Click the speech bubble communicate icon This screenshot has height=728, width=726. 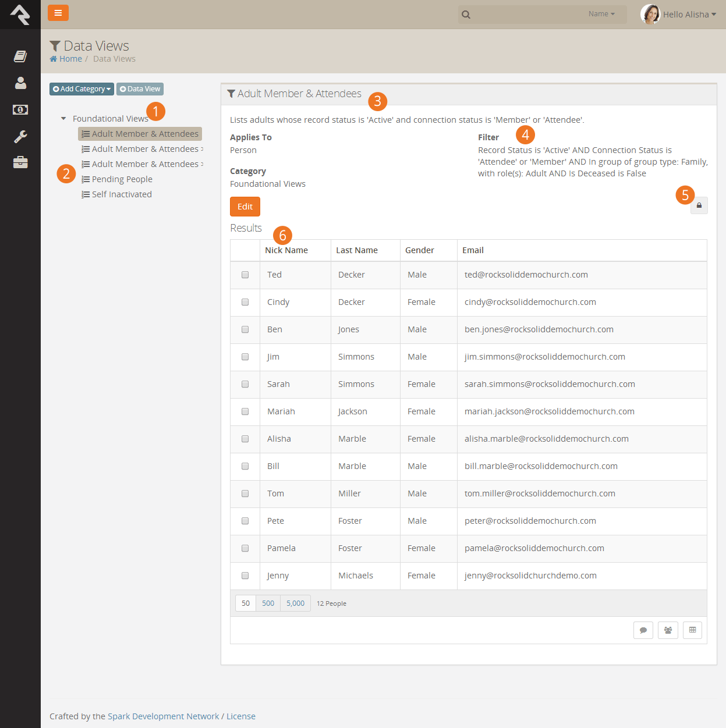643,630
